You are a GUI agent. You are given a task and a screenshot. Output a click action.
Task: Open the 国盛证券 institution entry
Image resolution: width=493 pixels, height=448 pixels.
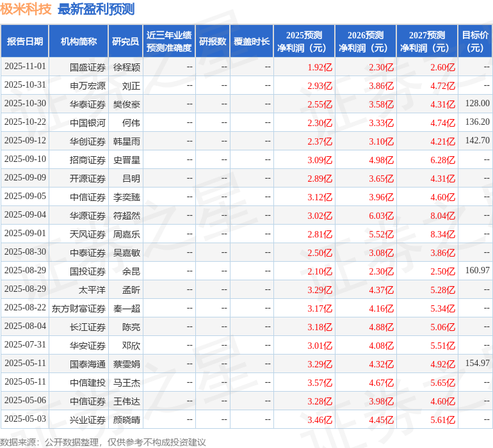coord(88,67)
